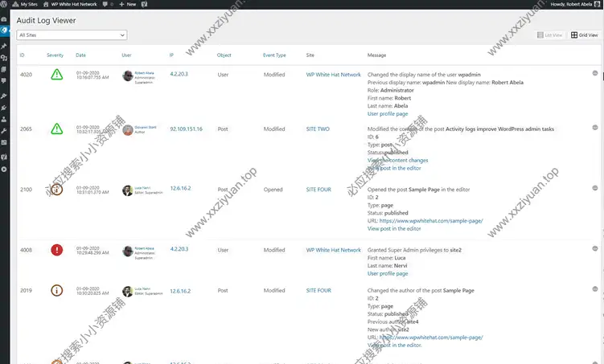Sort by the Severity column header
604x364 pixels.
(55, 55)
